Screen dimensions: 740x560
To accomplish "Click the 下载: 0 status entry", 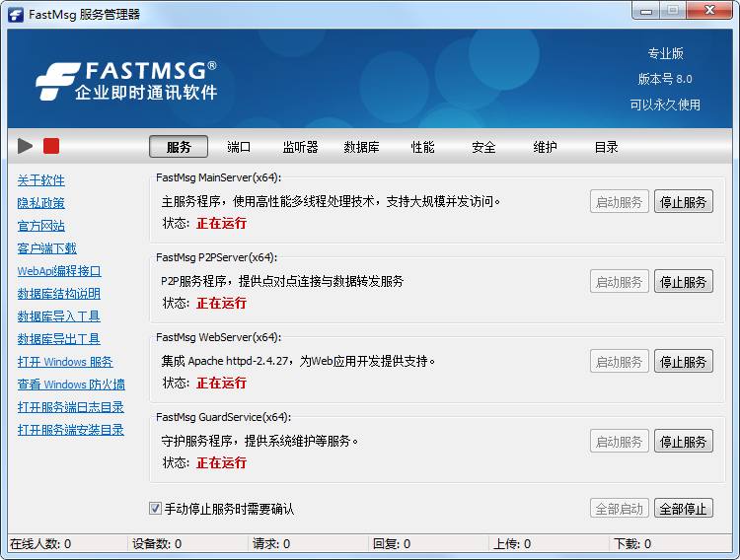I will point(632,544).
